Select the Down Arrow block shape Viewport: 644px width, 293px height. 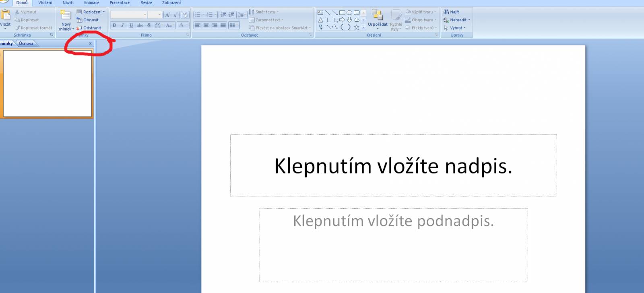coord(349,20)
